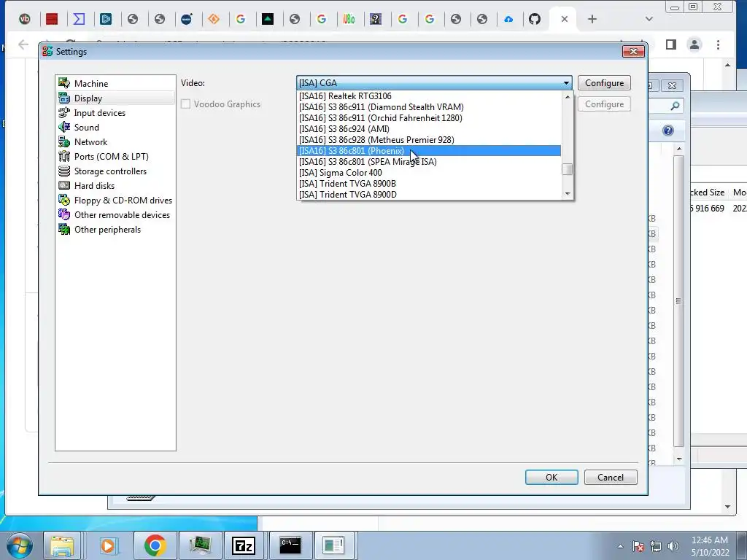The width and height of the screenshot is (747, 560).
Task: Close the Settings dialog
Action: tap(633, 52)
